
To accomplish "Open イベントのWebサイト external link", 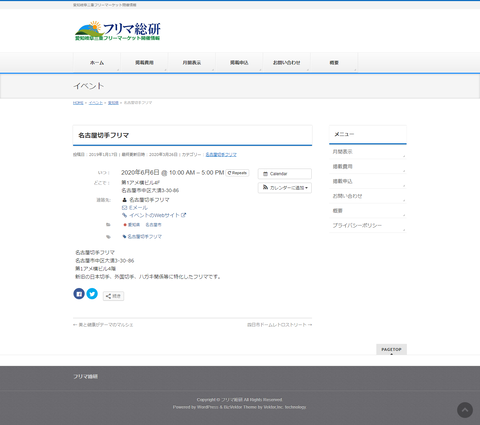I will click(154, 215).
